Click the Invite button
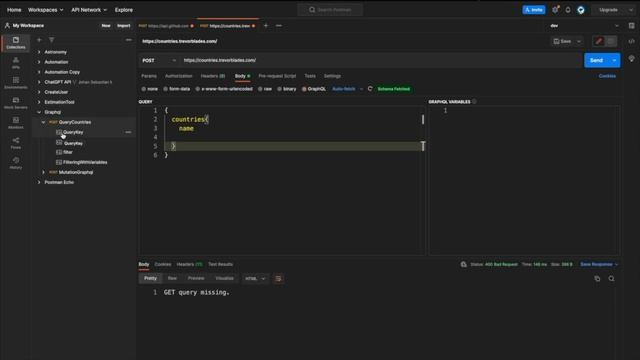This screenshot has height=360, width=640. (x=534, y=10)
